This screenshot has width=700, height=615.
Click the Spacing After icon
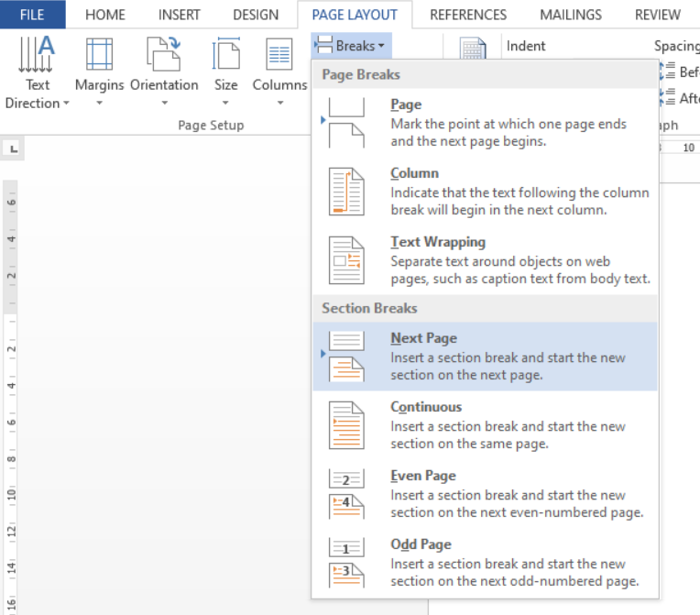[x=667, y=97]
